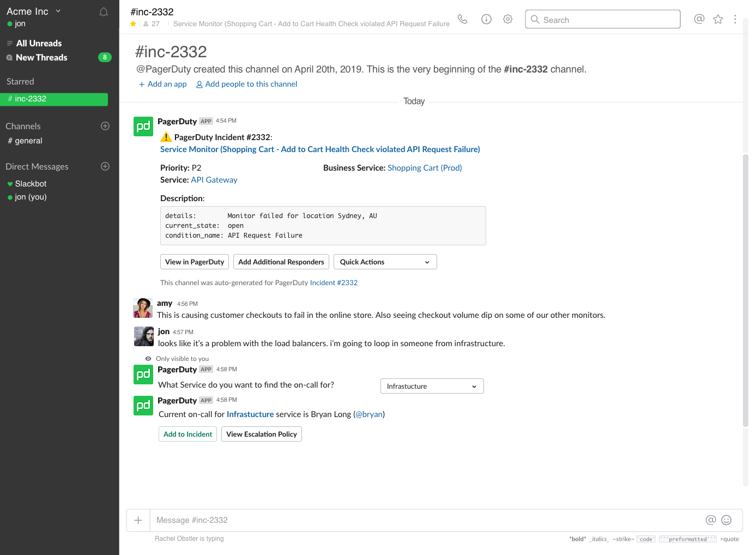The height and width of the screenshot is (555, 756).
Task: Expand the Quick Actions dropdown
Action: (x=385, y=262)
